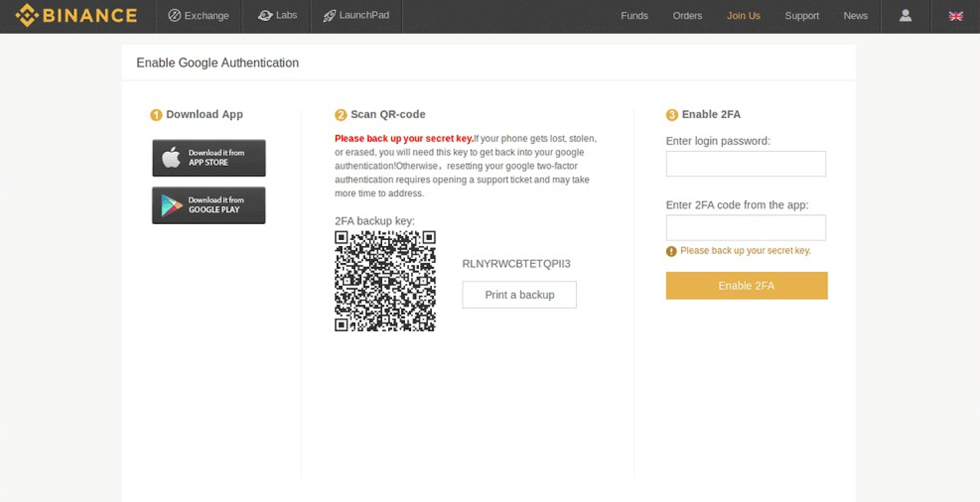Focus the 2FA code input field
Image resolution: width=980 pixels, height=502 pixels.
point(746,228)
